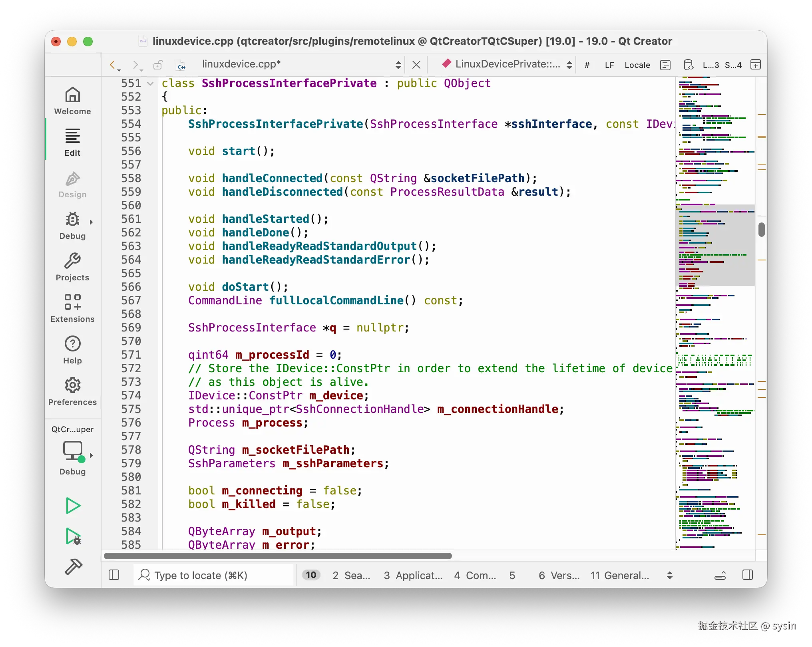The width and height of the screenshot is (812, 647).
Task: Click the green Run button
Action: [73, 506]
